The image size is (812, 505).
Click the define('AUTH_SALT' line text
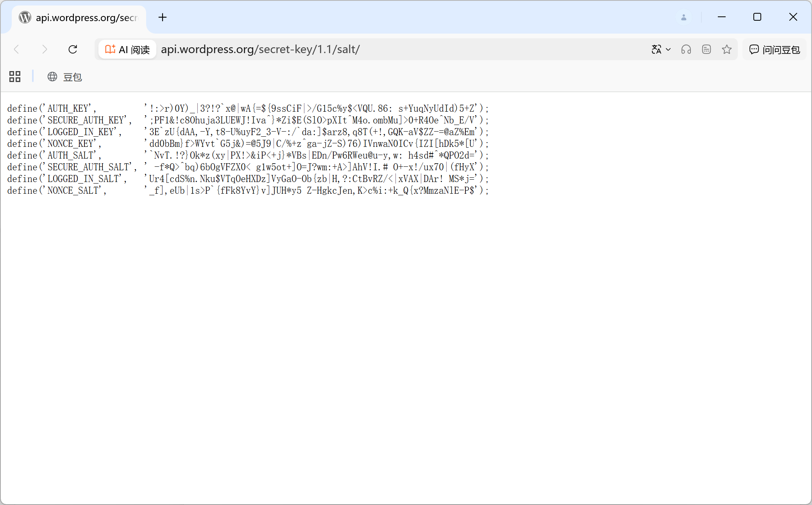point(248,155)
